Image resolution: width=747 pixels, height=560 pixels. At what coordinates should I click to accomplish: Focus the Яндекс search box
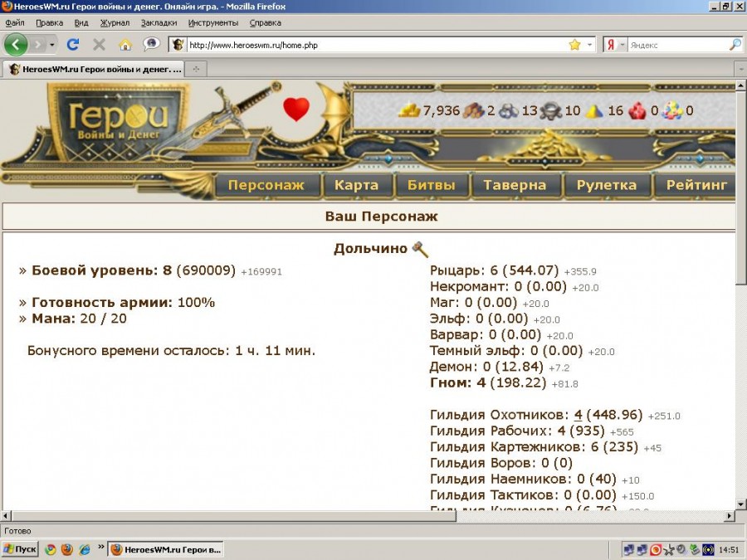coord(678,46)
